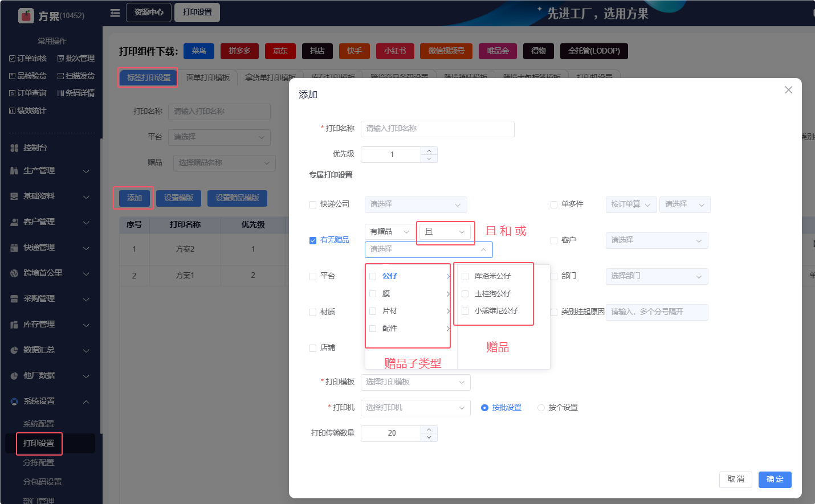Select the 按个设置 radio button

click(x=541, y=408)
